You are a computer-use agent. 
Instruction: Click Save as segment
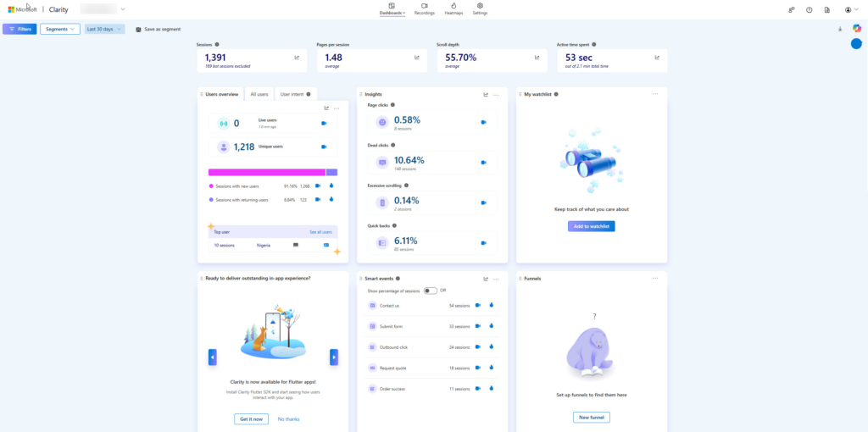pyautogui.click(x=158, y=29)
